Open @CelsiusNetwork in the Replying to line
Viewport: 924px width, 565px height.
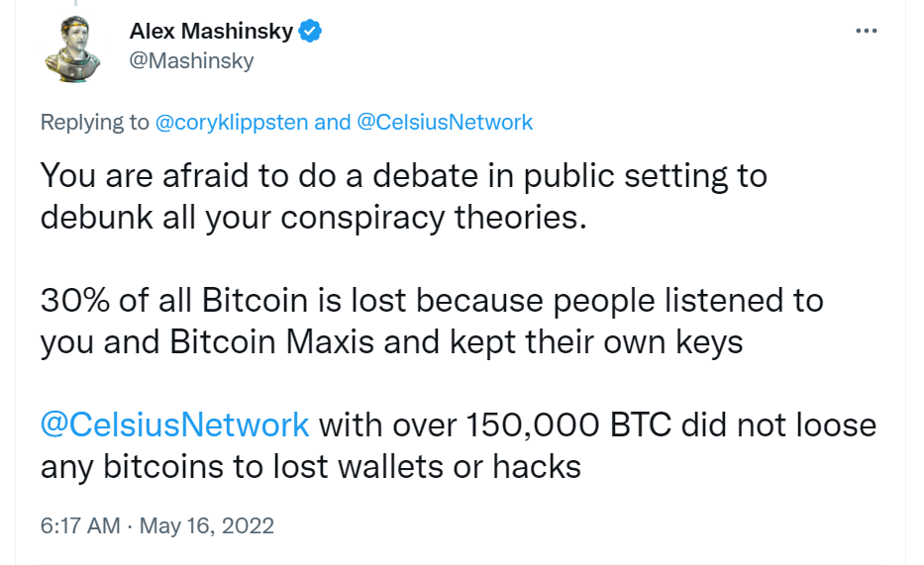pyautogui.click(x=445, y=122)
